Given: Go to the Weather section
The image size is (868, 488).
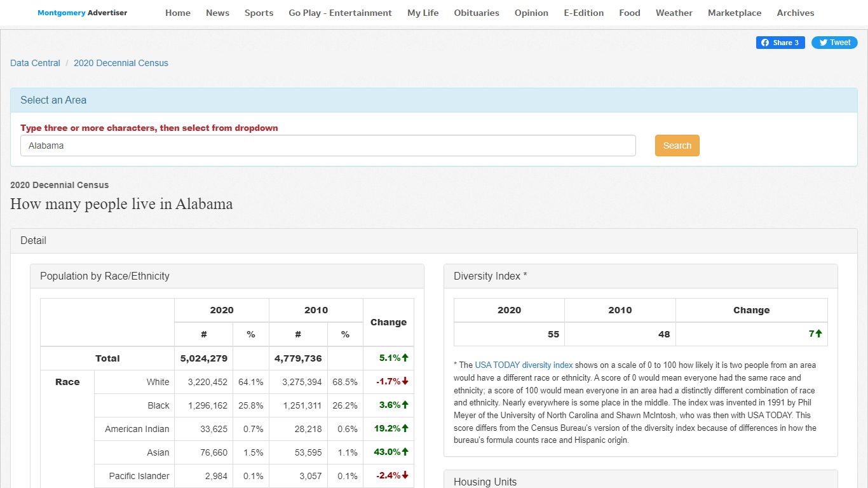Looking at the screenshot, I should [674, 13].
